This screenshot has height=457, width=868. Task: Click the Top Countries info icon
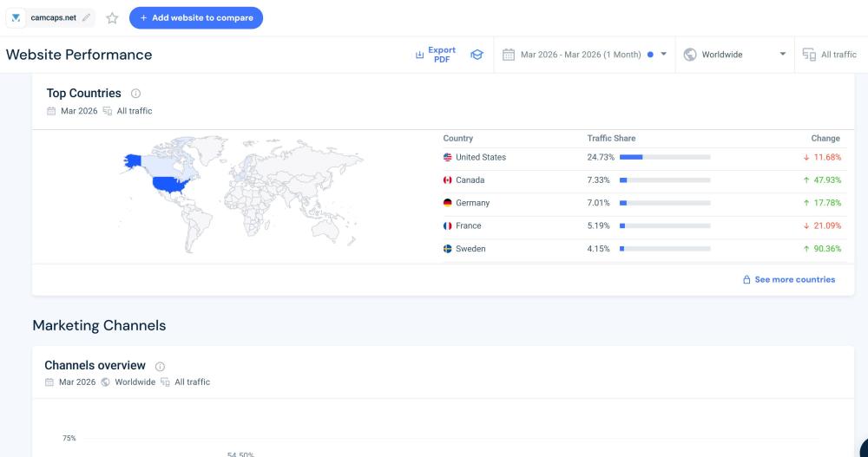(x=135, y=94)
